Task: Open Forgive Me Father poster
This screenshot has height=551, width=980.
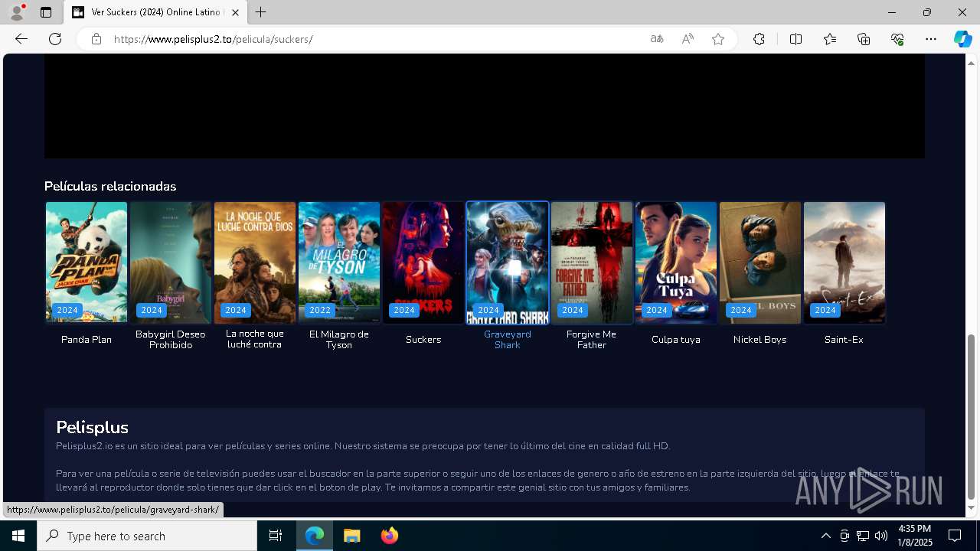Action: [592, 262]
